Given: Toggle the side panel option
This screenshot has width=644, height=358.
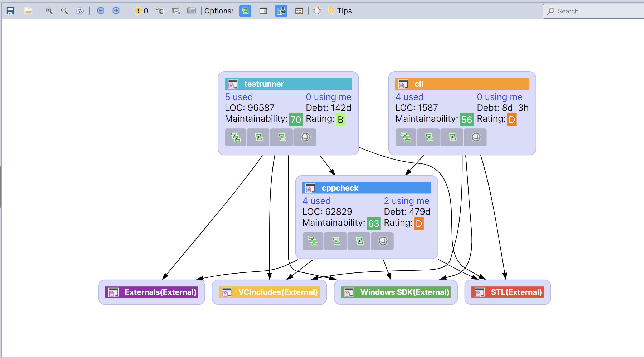Looking at the screenshot, I should coord(263,11).
